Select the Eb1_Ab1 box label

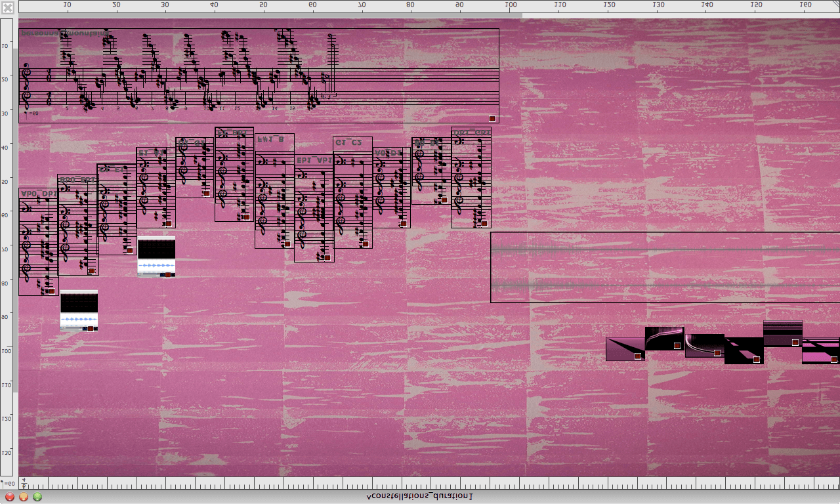(x=314, y=159)
